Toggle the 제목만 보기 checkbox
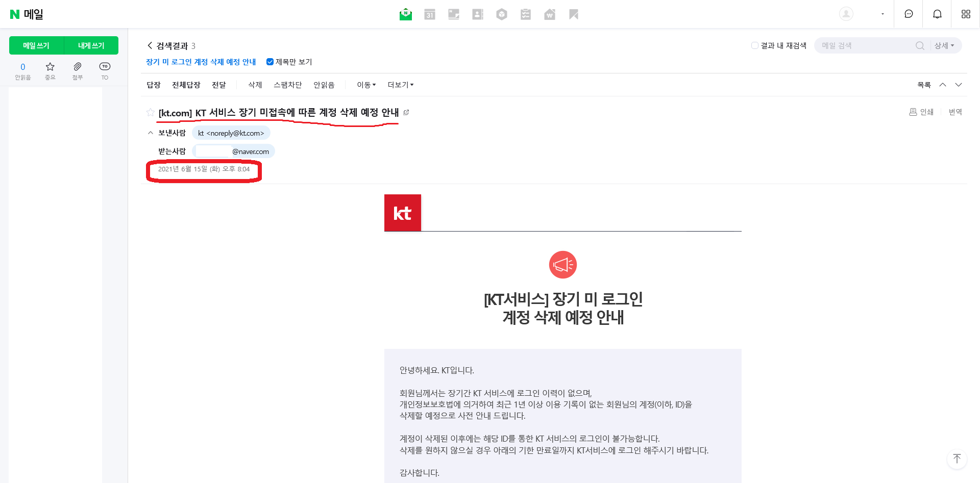Image resolution: width=980 pixels, height=483 pixels. (270, 62)
